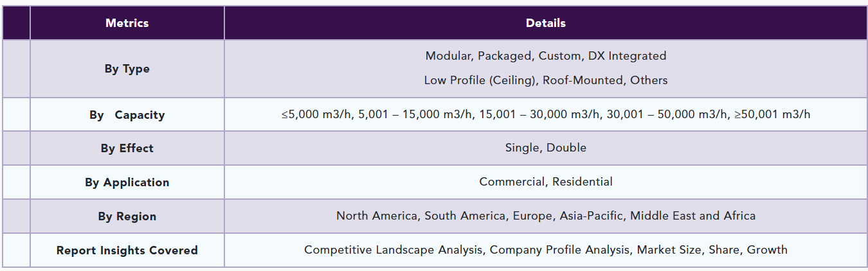Click the narrow blank cell beside Report Insights Covered
This screenshot has height=271, width=868.
(16, 250)
